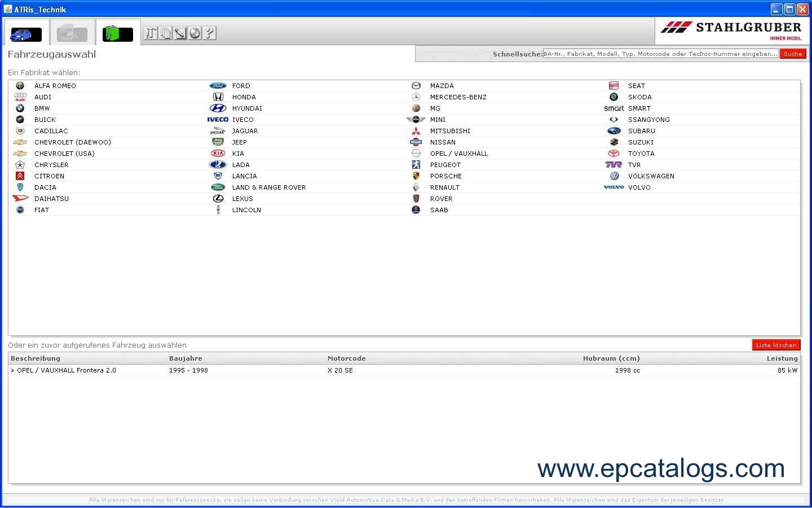Sort by Motorcode column header
Screen dimensions: 812x508
(347, 358)
